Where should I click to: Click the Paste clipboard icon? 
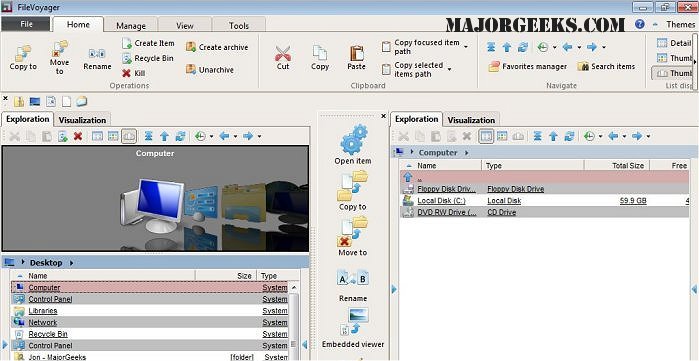[356, 53]
